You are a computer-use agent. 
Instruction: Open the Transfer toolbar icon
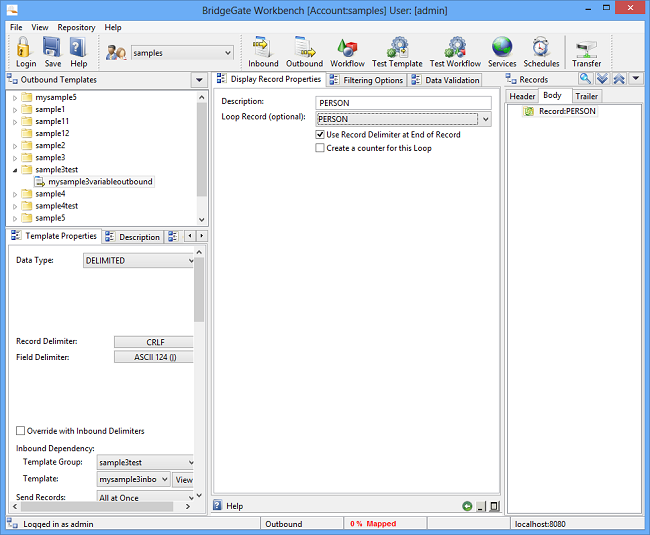586,49
